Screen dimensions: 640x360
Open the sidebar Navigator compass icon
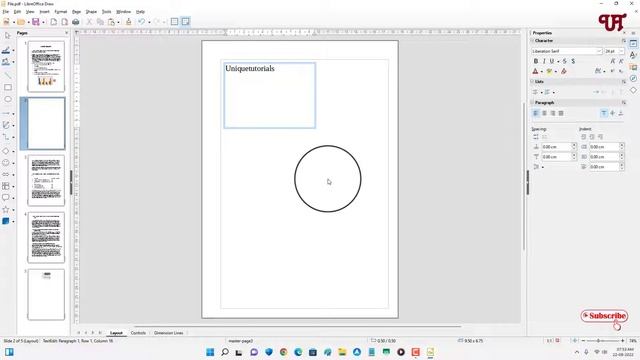coord(633,78)
